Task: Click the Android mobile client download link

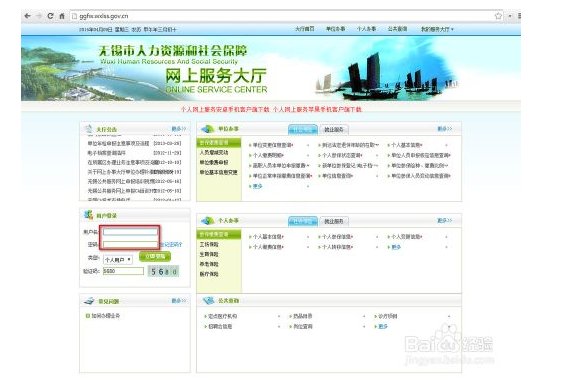Action: [225, 109]
